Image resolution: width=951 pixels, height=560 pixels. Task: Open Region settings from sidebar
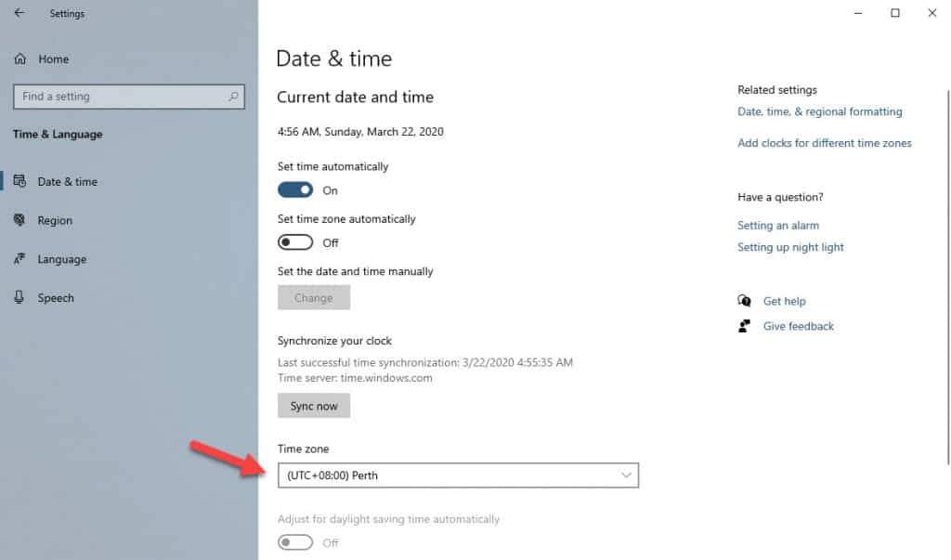pyautogui.click(x=56, y=220)
